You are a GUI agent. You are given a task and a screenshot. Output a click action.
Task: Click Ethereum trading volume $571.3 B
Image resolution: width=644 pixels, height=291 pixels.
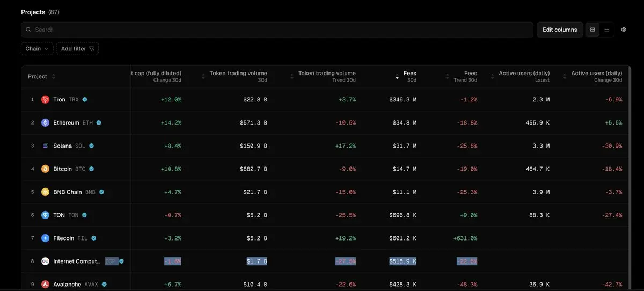click(x=253, y=123)
